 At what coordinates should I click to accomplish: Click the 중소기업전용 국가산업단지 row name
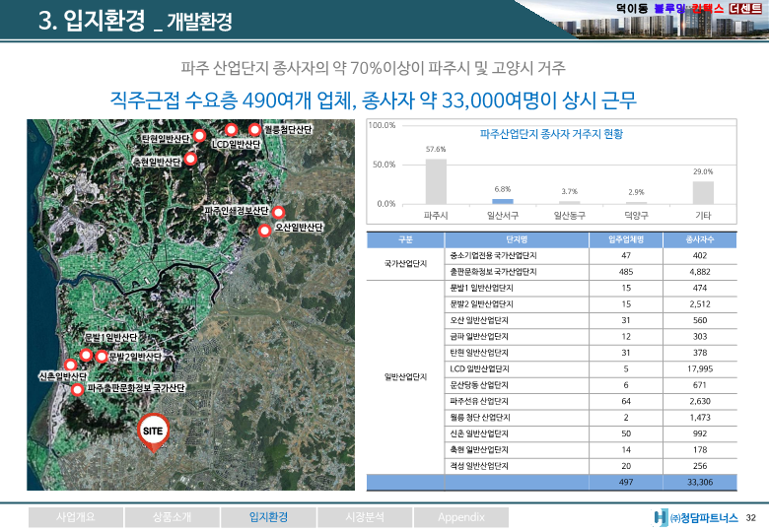click(x=493, y=256)
